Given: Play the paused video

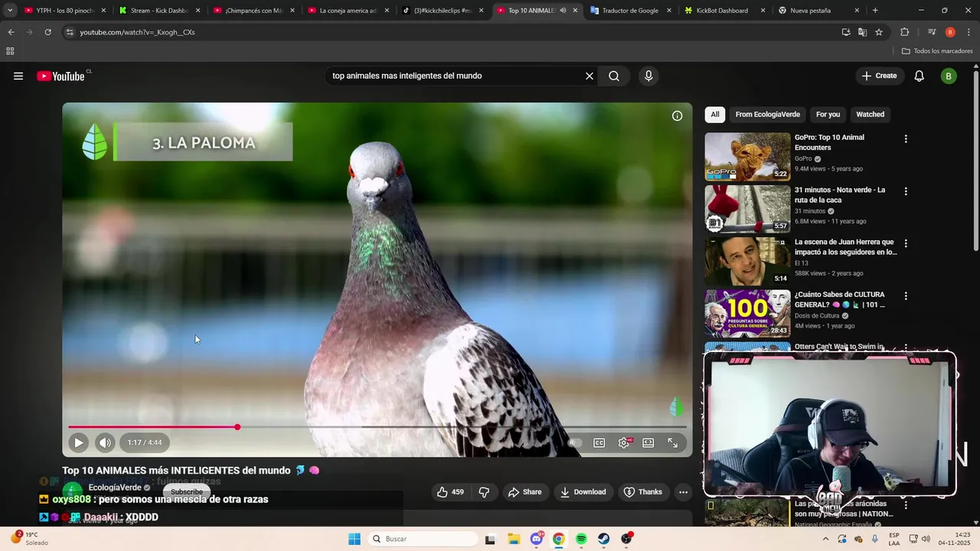Looking at the screenshot, I should click(78, 442).
